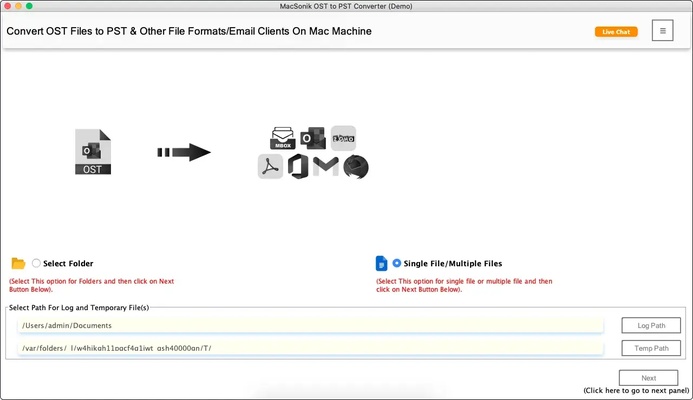Click the /var/folders temp path field

(x=310, y=348)
